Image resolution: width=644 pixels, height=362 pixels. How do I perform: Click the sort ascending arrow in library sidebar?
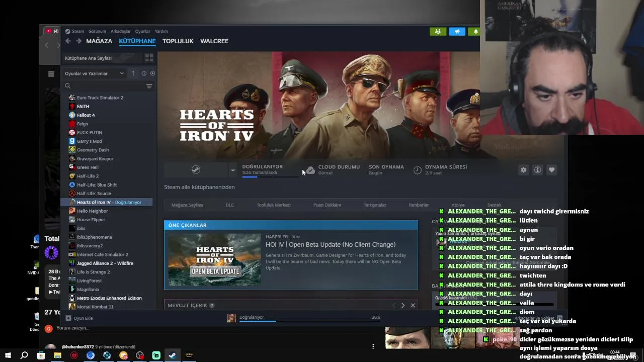pos(133,73)
